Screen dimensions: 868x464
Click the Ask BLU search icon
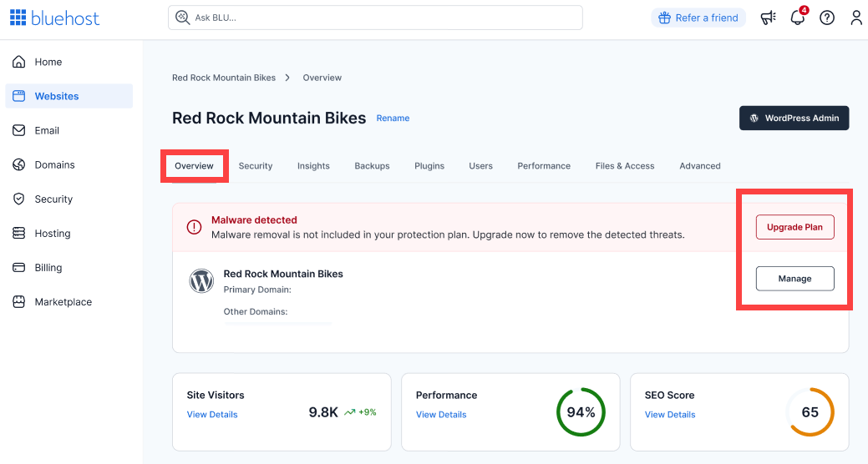[182, 18]
